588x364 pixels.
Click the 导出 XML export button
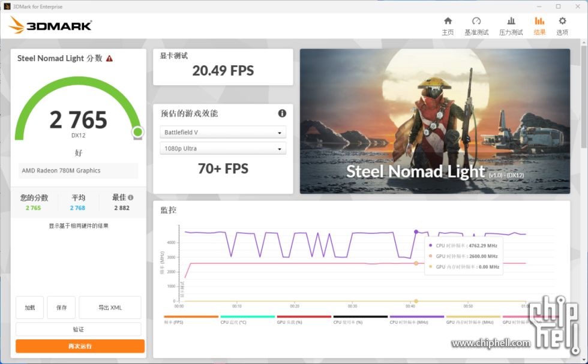click(x=110, y=308)
